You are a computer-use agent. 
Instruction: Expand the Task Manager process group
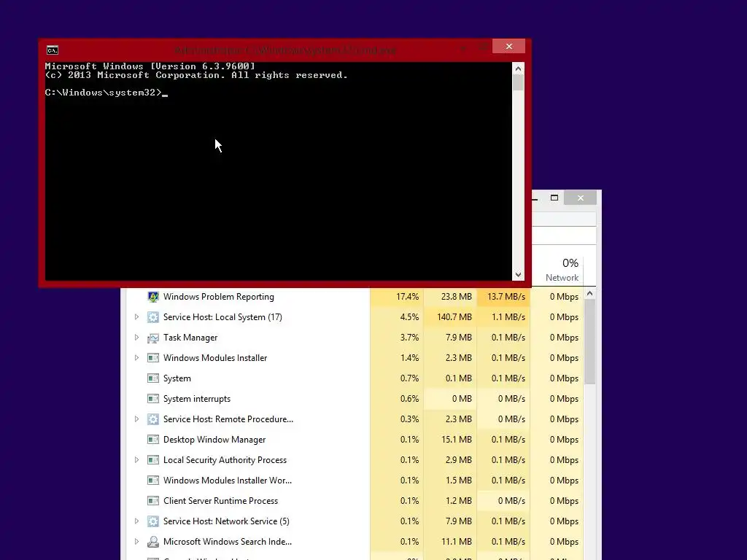136,338
